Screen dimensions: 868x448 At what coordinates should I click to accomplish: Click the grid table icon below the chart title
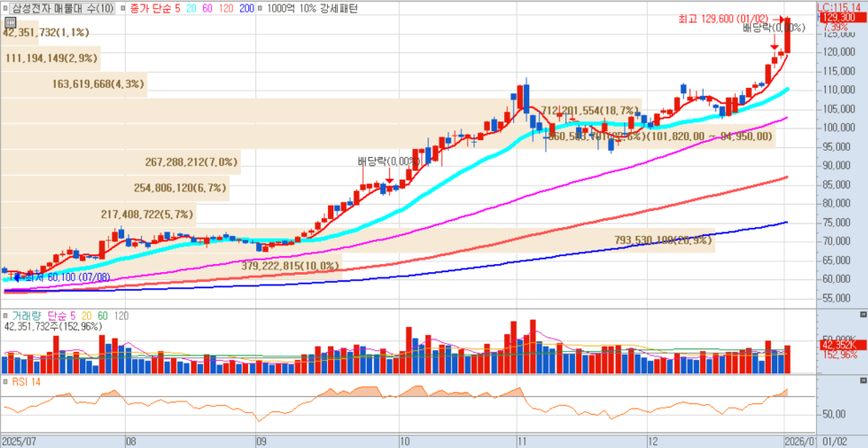coord(9,22)
